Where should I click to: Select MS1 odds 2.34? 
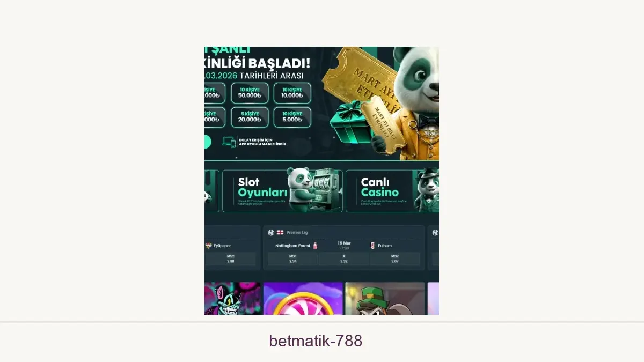(292, 259)
